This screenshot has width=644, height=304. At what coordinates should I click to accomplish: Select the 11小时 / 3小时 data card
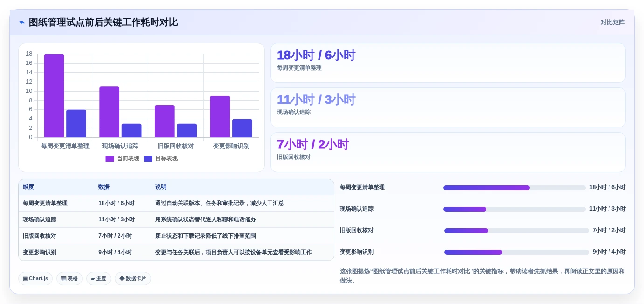448,107
